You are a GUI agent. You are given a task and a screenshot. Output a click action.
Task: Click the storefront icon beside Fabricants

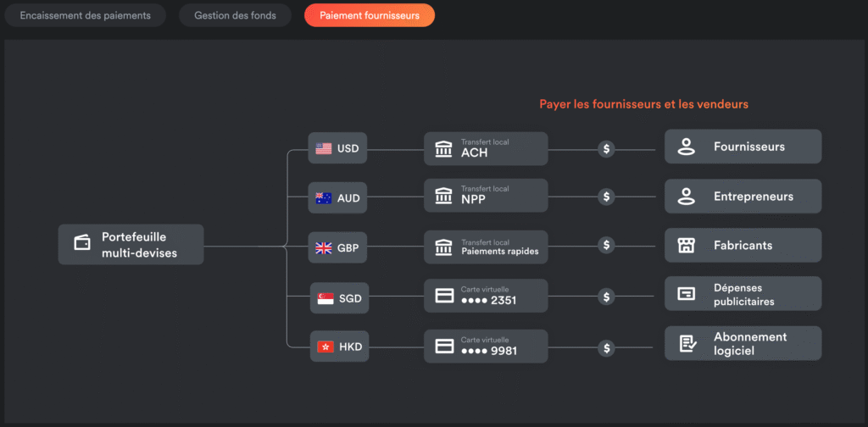pos(687,245)
